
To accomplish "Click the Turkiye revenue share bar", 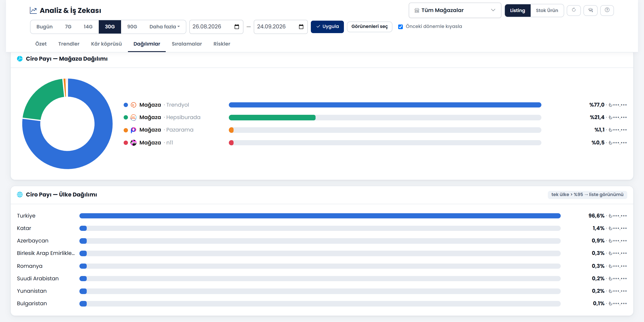I will point(320,216).
